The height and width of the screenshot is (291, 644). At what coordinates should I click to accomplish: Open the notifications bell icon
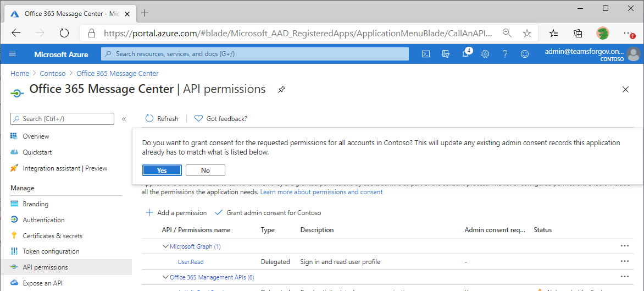tap(465, 54)
